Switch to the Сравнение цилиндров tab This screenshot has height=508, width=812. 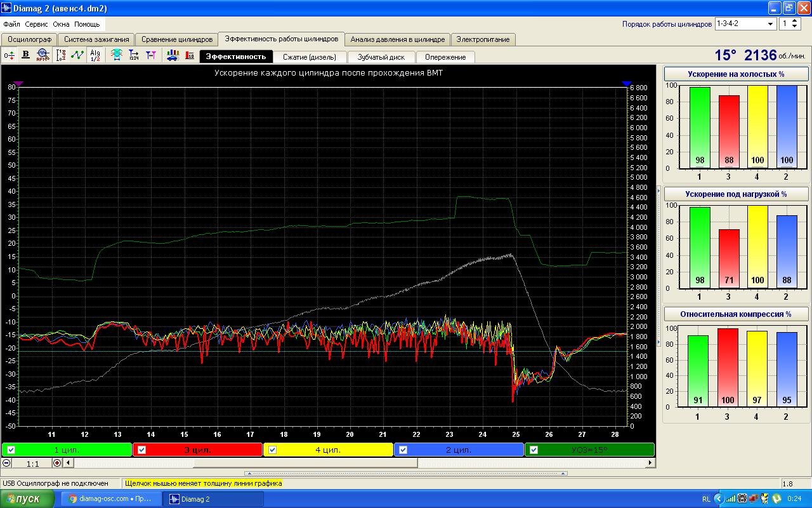point(177,39)
